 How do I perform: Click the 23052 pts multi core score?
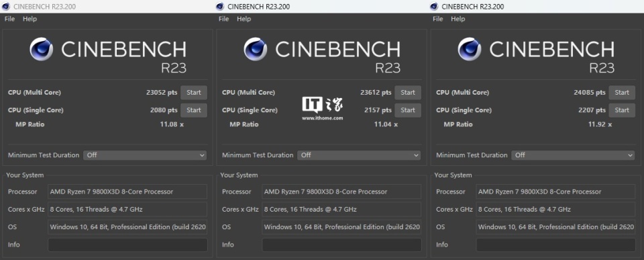point(162,93)
